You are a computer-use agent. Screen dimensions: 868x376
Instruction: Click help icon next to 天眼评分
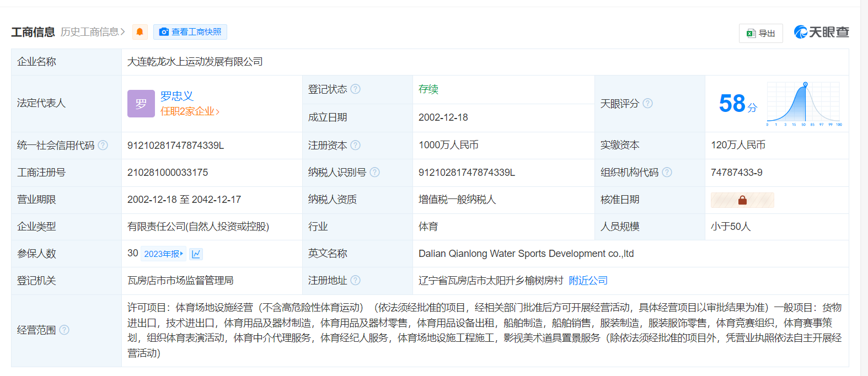coord(648,103)
